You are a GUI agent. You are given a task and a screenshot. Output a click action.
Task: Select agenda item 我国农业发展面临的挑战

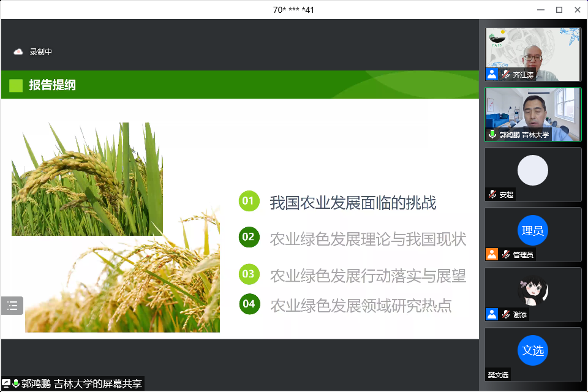click(x=353, y=203)
